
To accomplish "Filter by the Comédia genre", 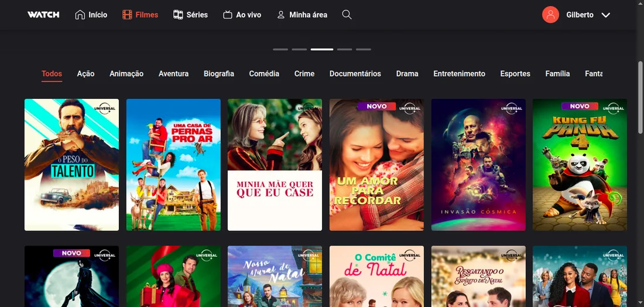I will coord(264,74).
